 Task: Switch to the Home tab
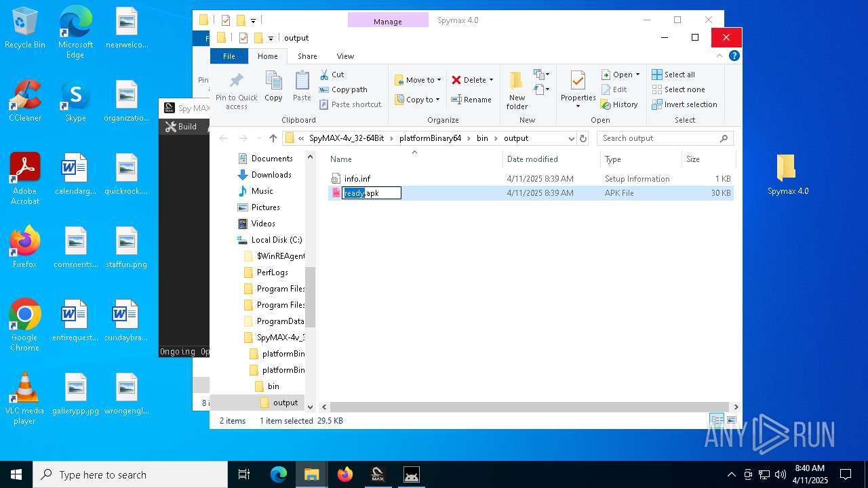(267, 56)
